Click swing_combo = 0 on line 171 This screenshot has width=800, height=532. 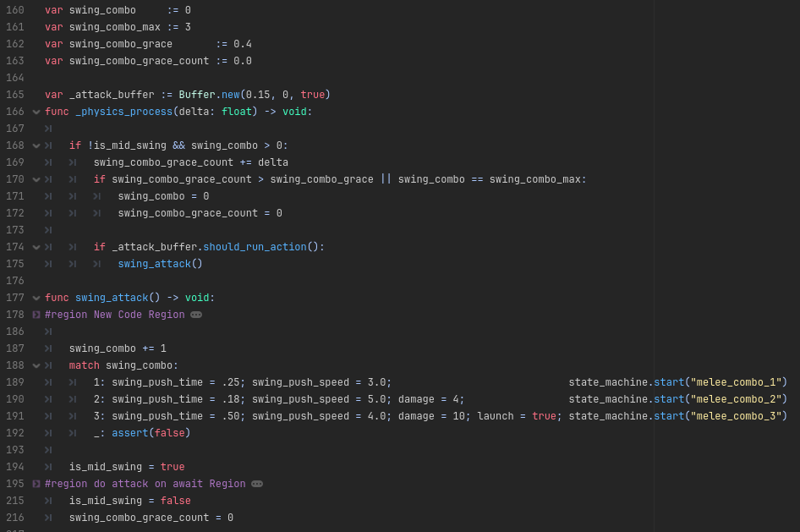(x=163, y=196)
